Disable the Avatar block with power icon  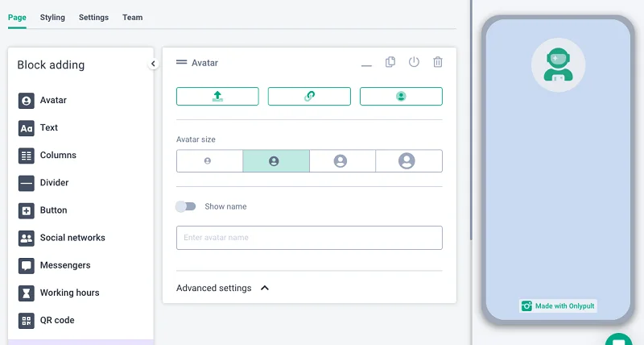click(414, 62)
